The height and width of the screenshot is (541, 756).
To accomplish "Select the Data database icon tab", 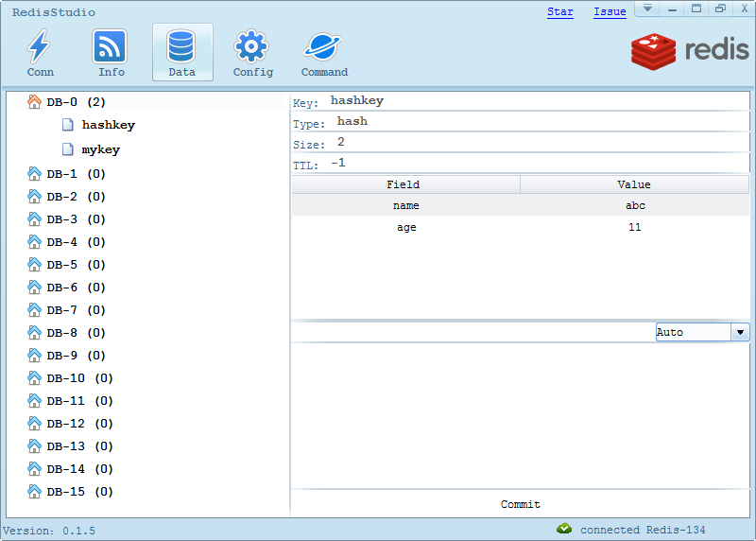I will click(182, 52).
